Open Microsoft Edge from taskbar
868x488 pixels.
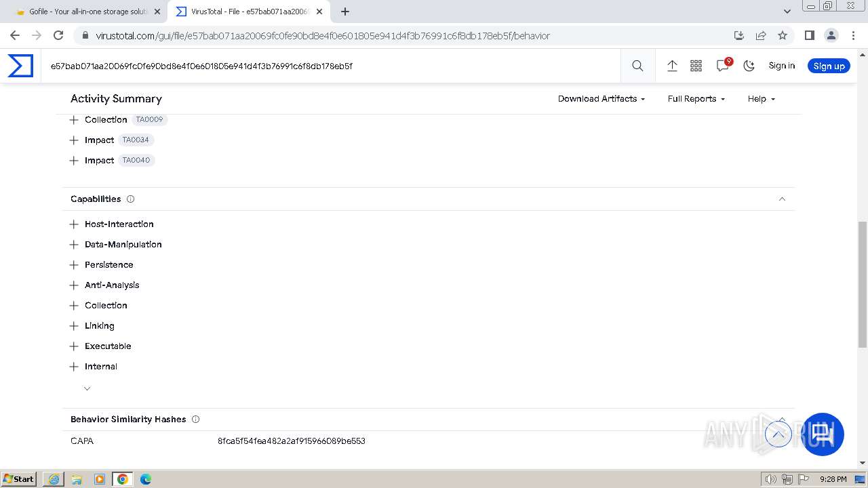coord(146,479)
